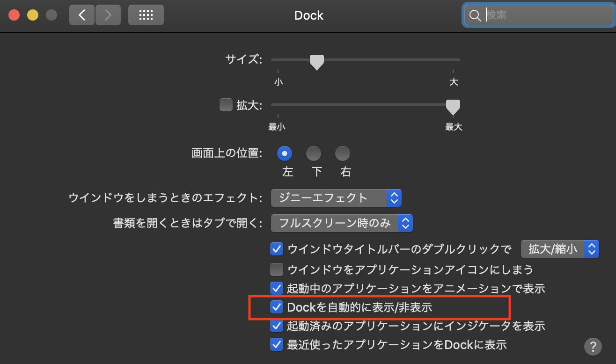Open the ジニーエフェクト dropdown
This screenshot has height=364, width=616.
(x=336, y=197)
